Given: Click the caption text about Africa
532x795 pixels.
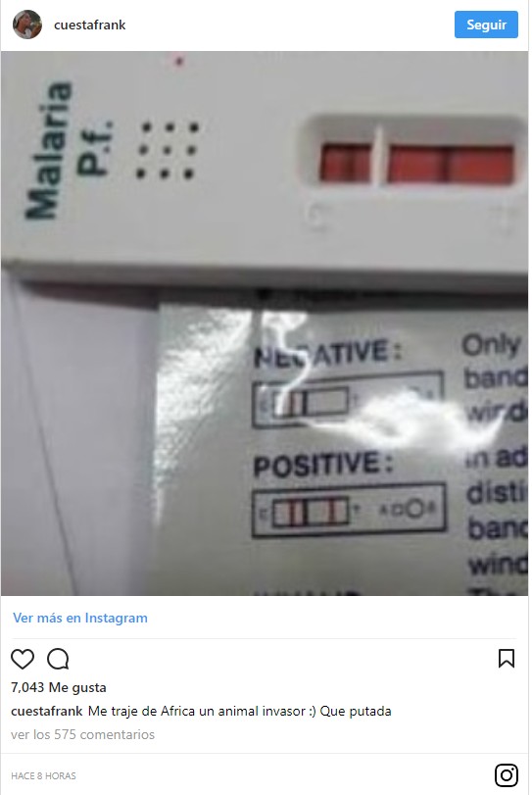Looking at the screenshot, I should coord(240,712).
